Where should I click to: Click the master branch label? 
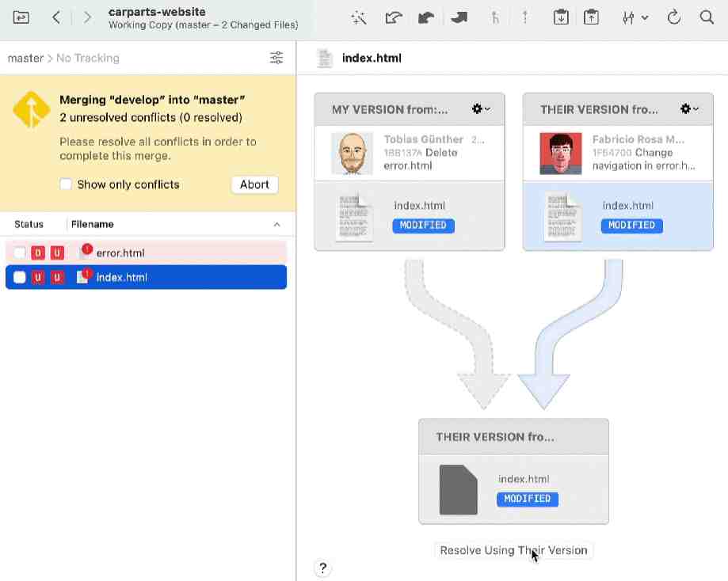(25, 58)
